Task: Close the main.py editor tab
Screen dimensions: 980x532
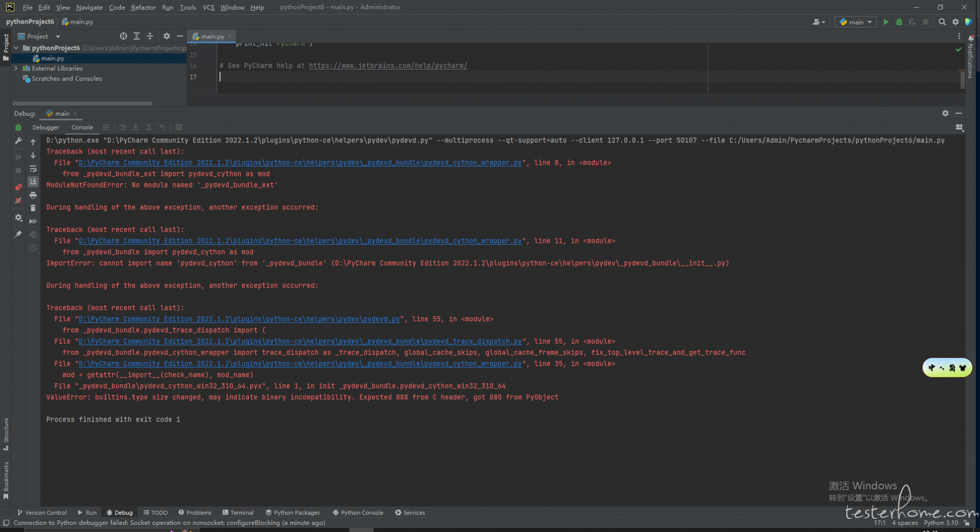Action: pyautogui.click(x=230, y=36)
